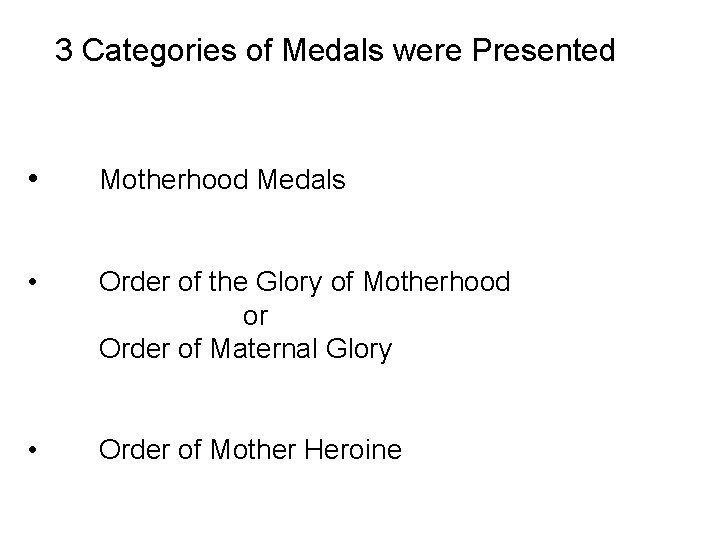
Task: Click the number '3' in the title
Action: 63,51
